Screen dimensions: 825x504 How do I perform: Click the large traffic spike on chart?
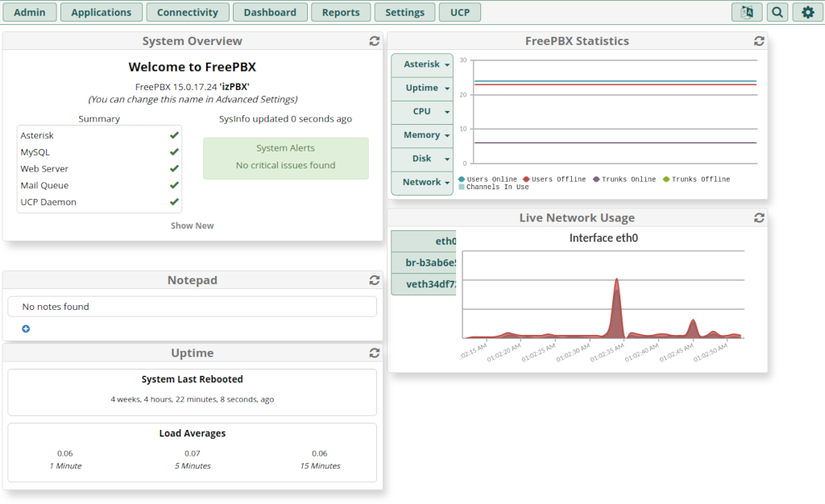pyautogui.click(x=616, y=310)
